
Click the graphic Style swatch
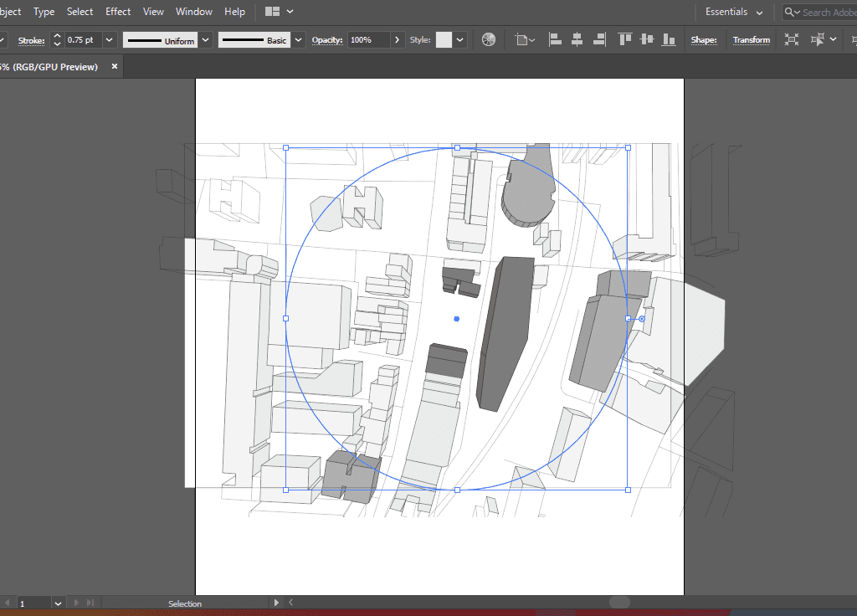444,40
